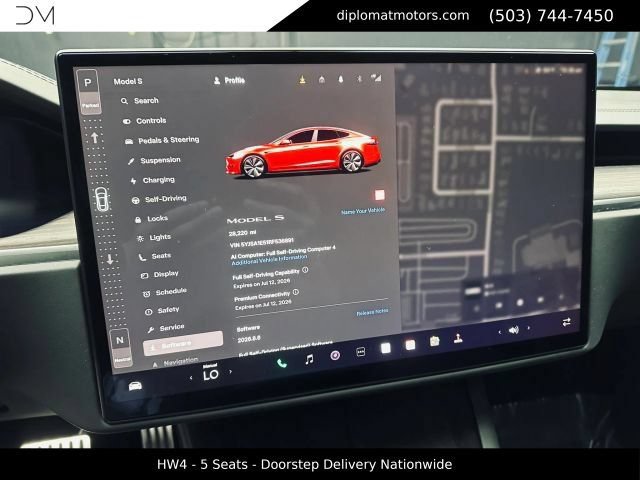The width and height of the screenshot is (640, 480).
Task: Open the car controls icon in the dock
Action: point(136,386)
